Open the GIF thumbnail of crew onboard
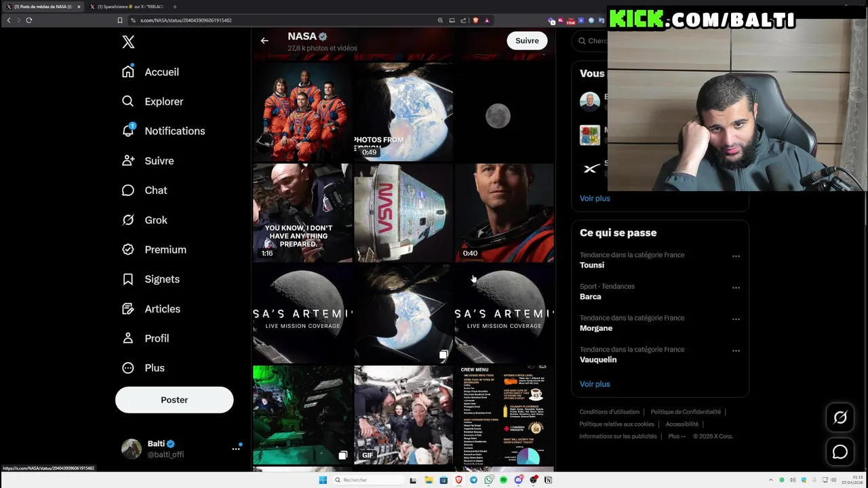The width and height of the screenshot is (868, 488). [x=403, y=415]
